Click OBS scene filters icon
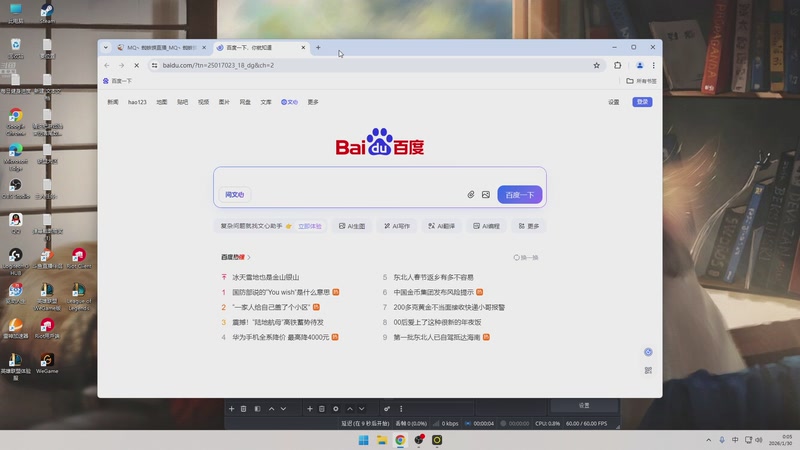Viewport: 800px width, 450px height. (x=258, y=409)
